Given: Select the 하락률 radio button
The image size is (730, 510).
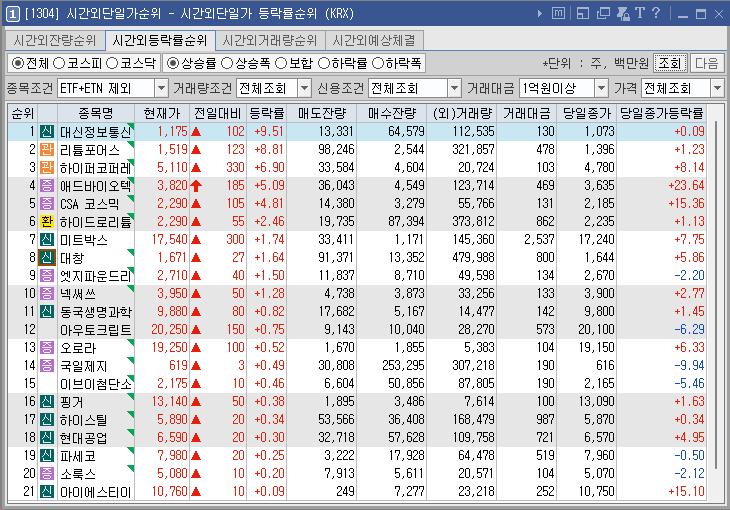Looking at the screenshot, I should pos(324,63).
